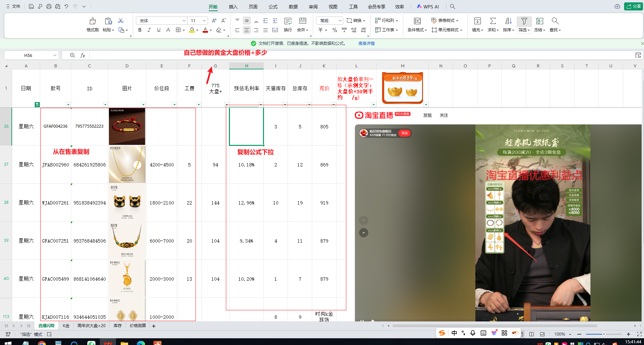Click the 分享 share button
This screenshot has width=644, height=345.
[x=634, y=6]
